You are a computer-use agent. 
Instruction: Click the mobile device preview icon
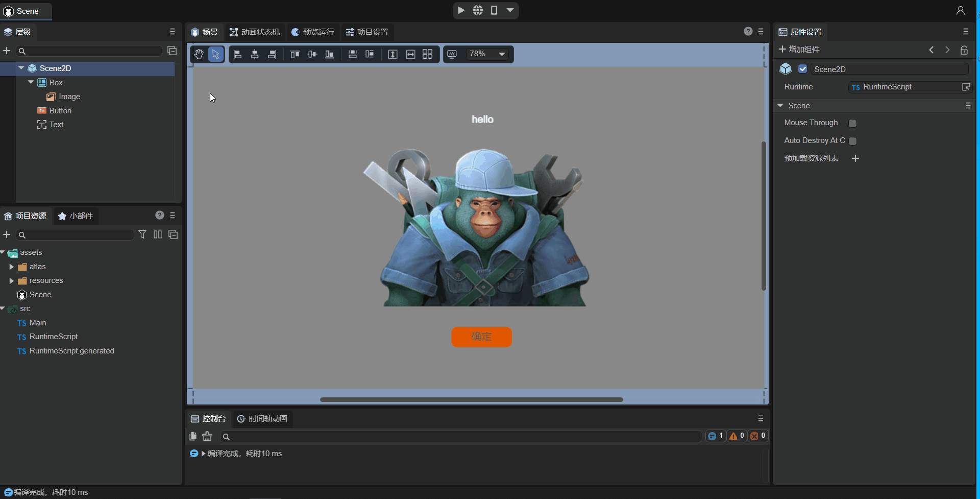[x=494, y=10]
